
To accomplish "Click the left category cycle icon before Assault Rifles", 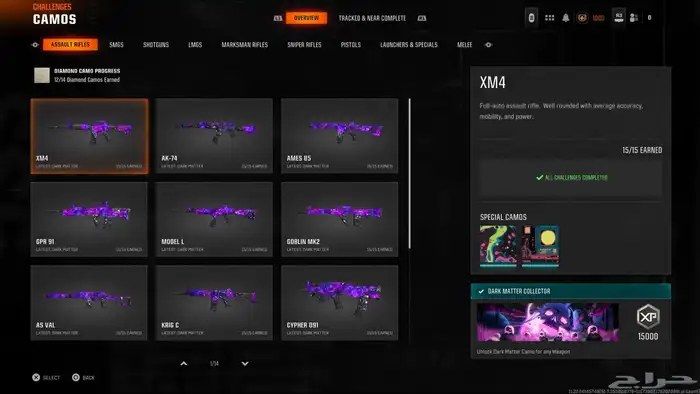I will pyautogui.click(x=35, y=45).
